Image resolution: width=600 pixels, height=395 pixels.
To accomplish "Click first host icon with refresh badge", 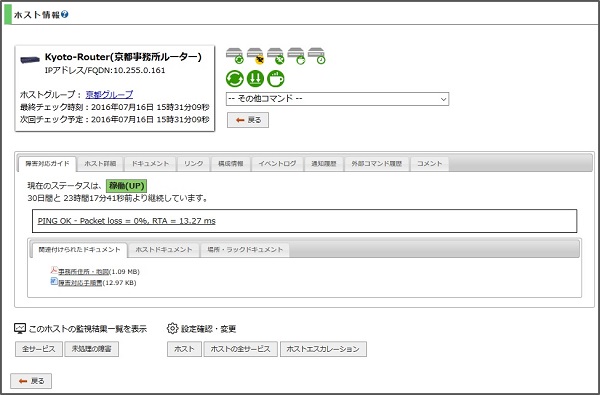I will [x=235, y=55].
